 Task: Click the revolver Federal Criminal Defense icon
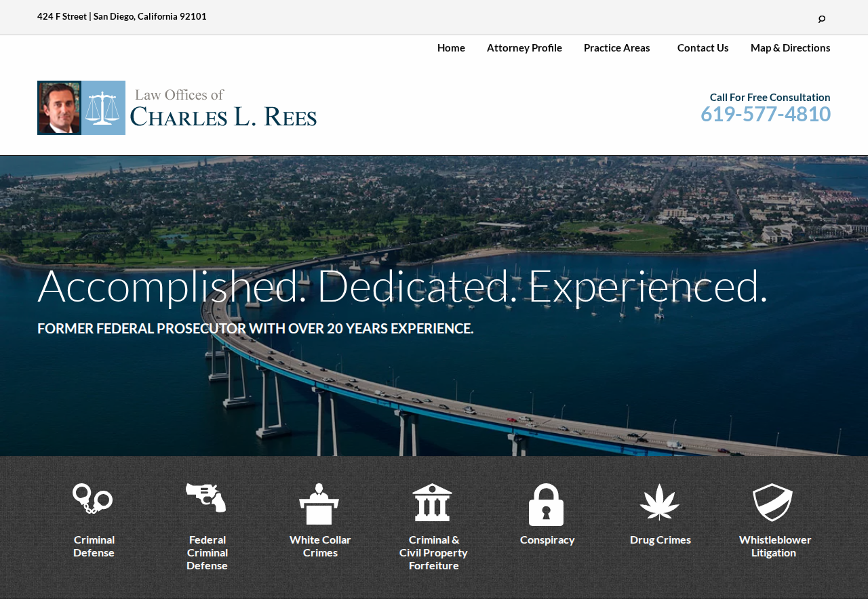[x=206, y=498]
